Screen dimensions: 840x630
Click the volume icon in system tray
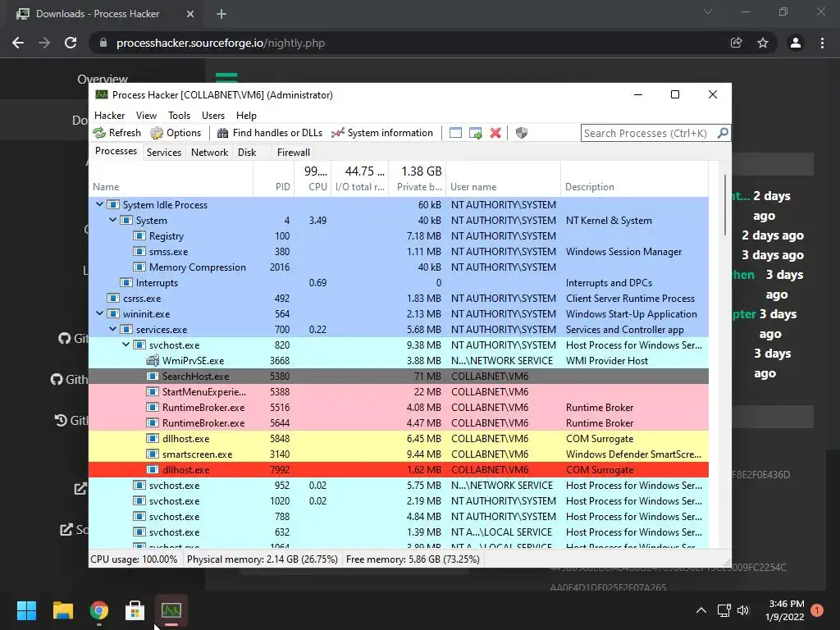point(743,610)
